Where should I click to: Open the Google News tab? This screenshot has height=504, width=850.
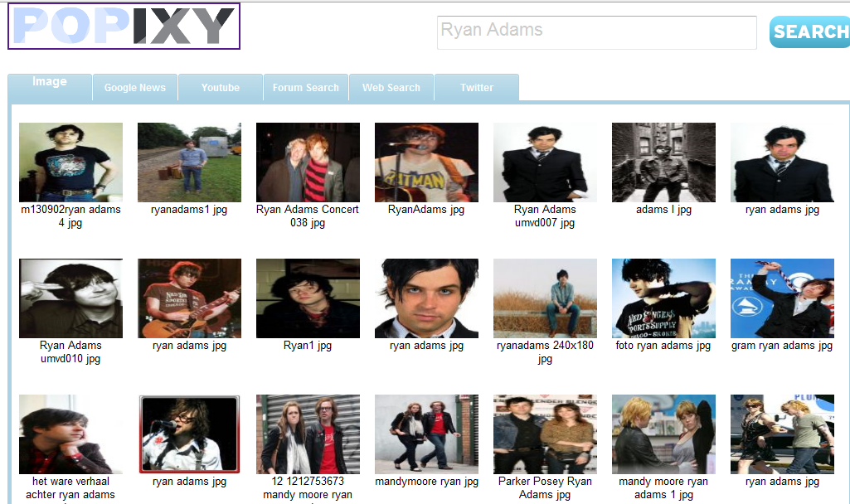point(135,88)
